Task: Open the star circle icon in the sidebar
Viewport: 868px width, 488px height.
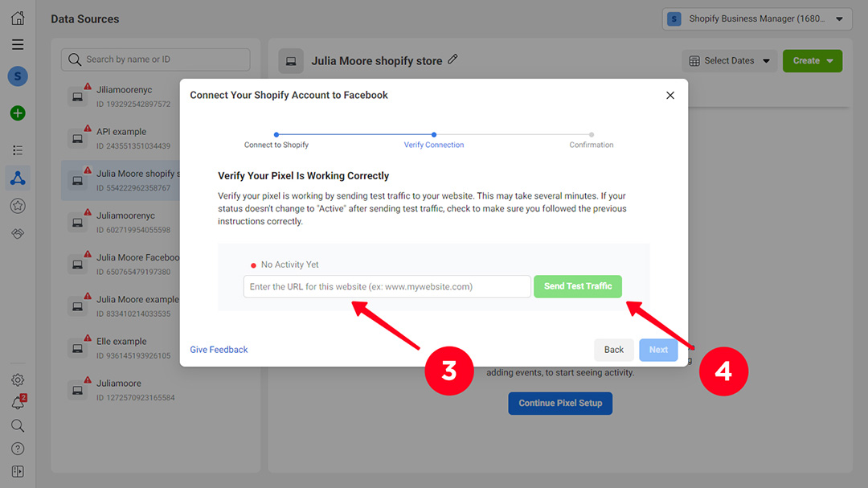Action: 18,206
